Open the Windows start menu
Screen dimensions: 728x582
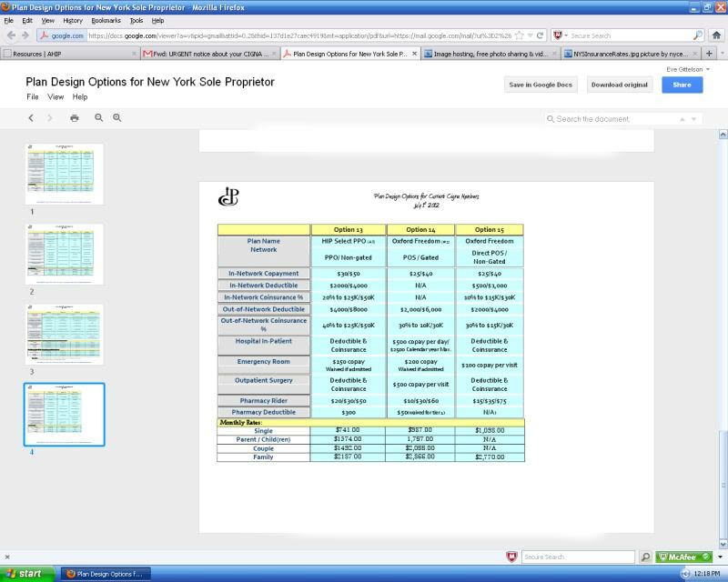tap(27, 574)
